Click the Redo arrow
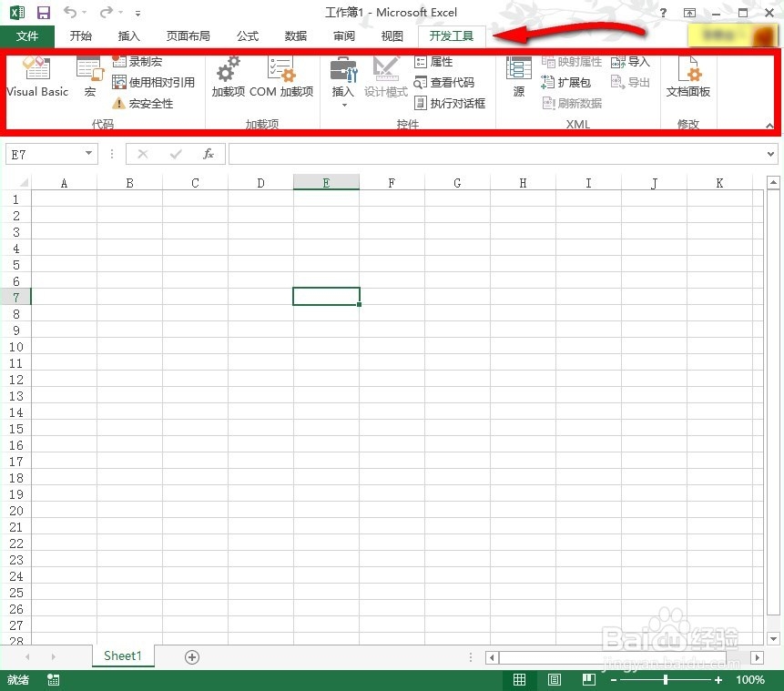Viewport: 784px width, 691px height. pos(106,12)
